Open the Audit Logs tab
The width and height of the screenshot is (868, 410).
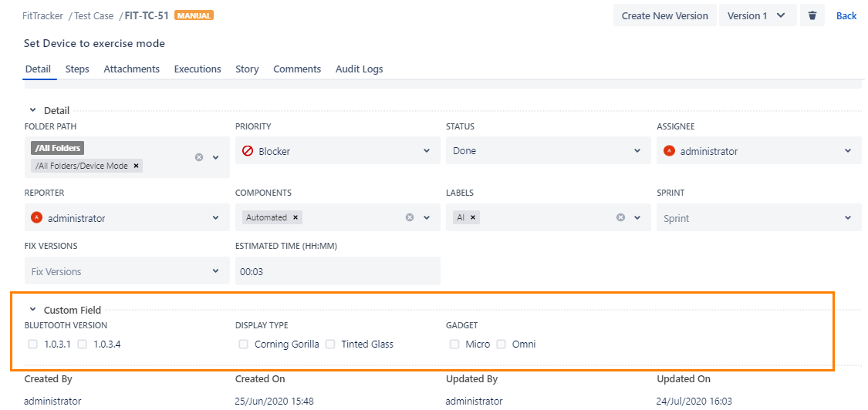tap(359, 69)
